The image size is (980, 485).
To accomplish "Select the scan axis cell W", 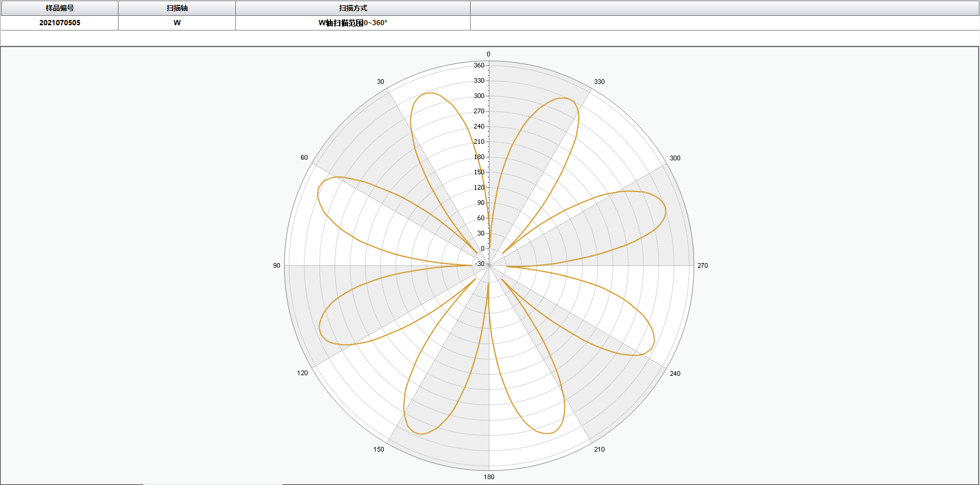I will (x=177, y=23).
